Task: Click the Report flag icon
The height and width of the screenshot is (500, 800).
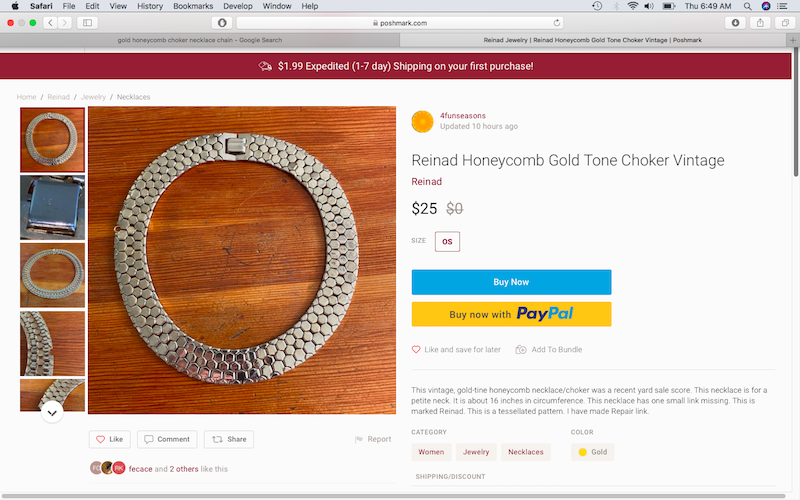Action: 359,439
